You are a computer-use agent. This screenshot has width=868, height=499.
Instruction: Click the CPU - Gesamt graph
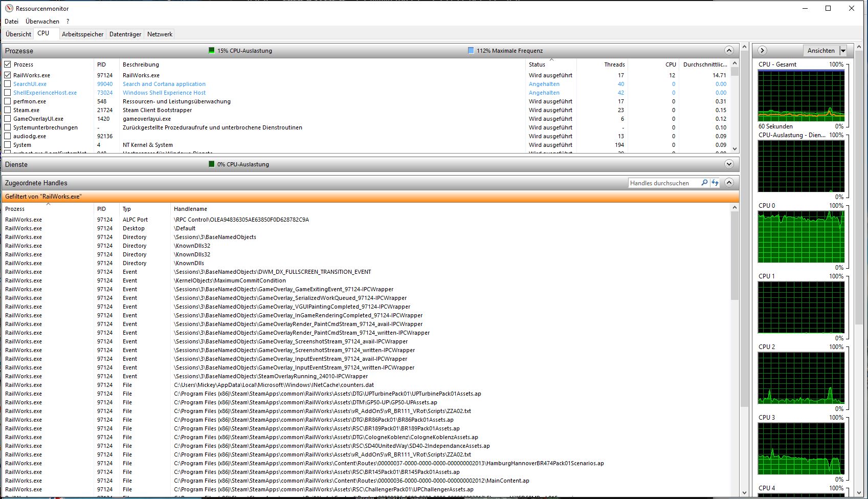[x=801, y=96]
